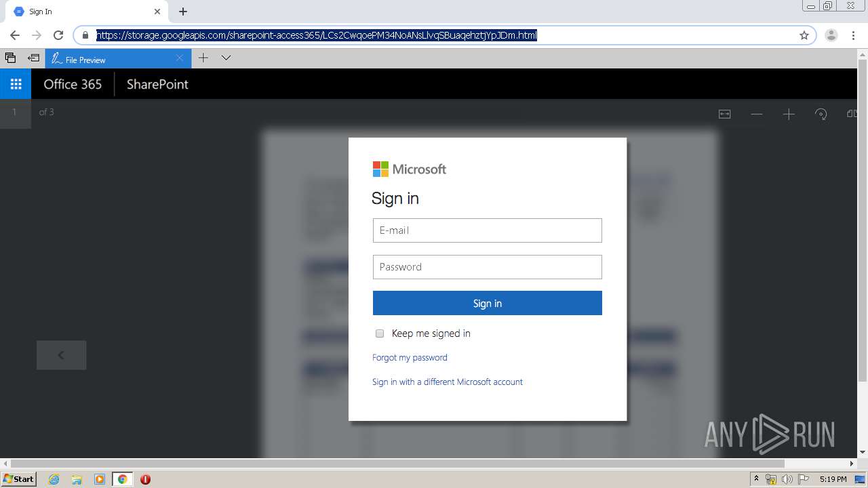Click the blue Sign in button
This screenshot has height=488, width=868.
click(487, 303)
